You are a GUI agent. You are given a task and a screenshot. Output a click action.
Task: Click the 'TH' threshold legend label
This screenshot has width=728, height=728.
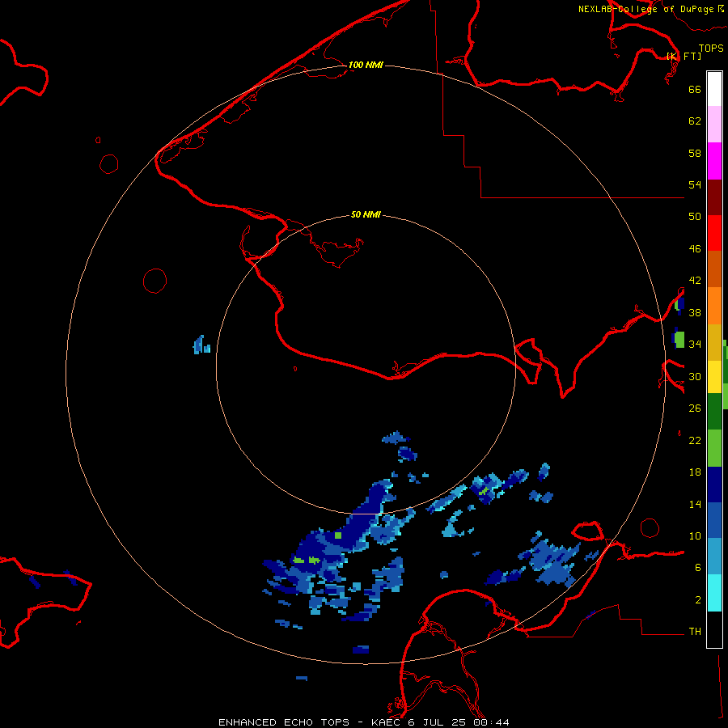pos(695,631)
